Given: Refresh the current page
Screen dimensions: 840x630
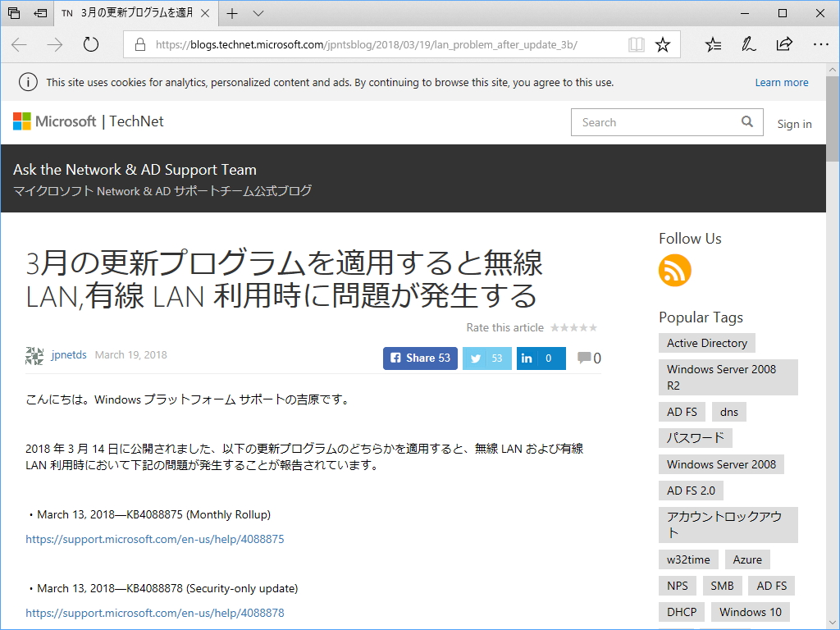Looking at the screenshot, I should pyautogui.click(x=90, y=44).
